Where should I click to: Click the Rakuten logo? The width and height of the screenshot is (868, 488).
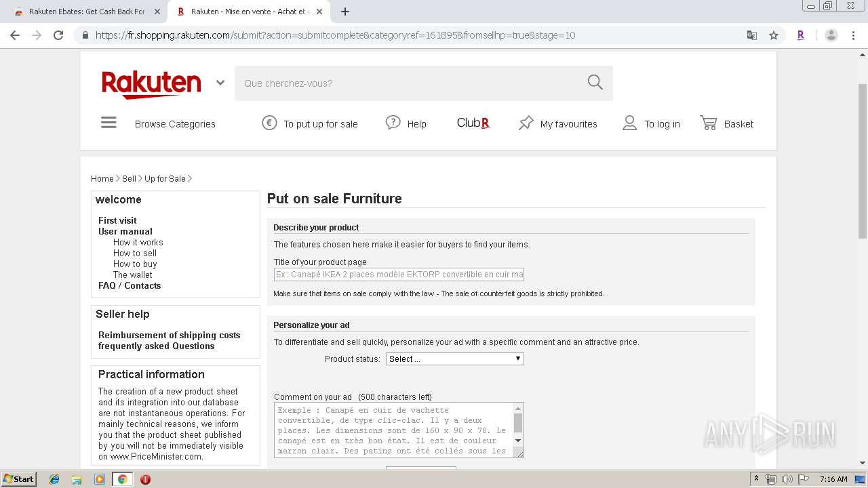click(151, 84)
